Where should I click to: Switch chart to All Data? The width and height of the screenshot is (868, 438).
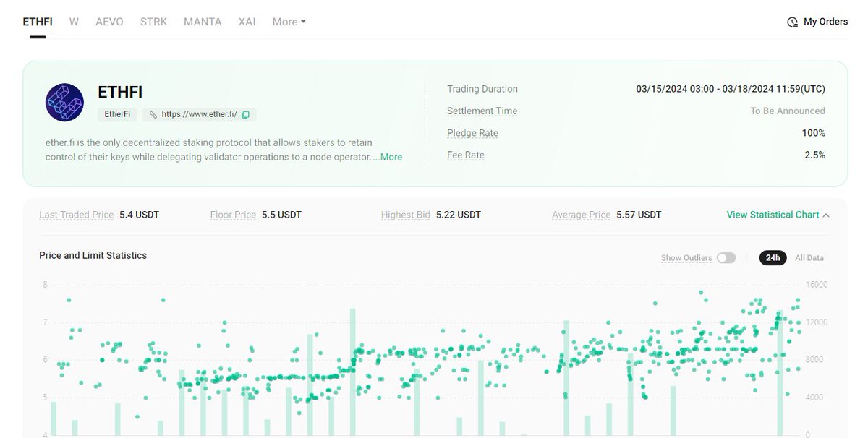click(x=809, y=258)
